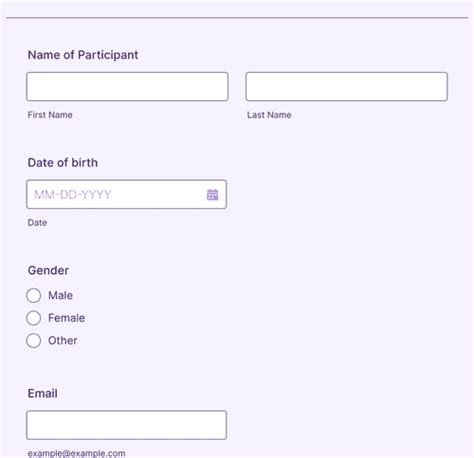Click the "Name of Participant" heading
The height and width of the screenshot is (458, 474).
pyautogui.click(x=83, y=55)
